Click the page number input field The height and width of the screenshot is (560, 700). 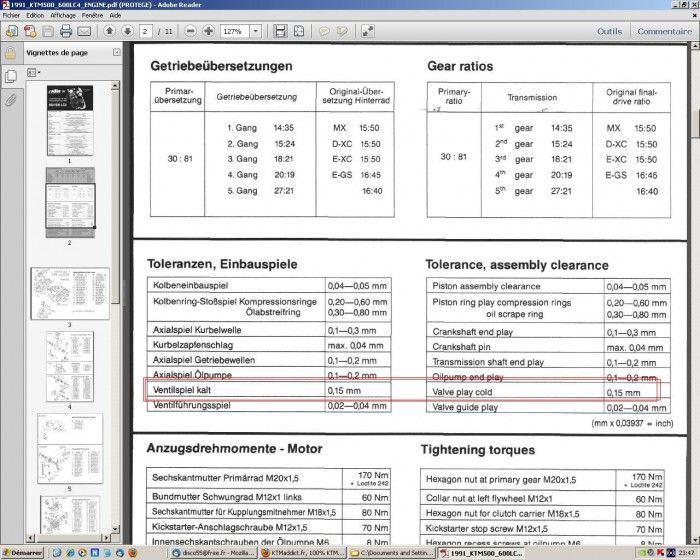click(x=147, y=31)
